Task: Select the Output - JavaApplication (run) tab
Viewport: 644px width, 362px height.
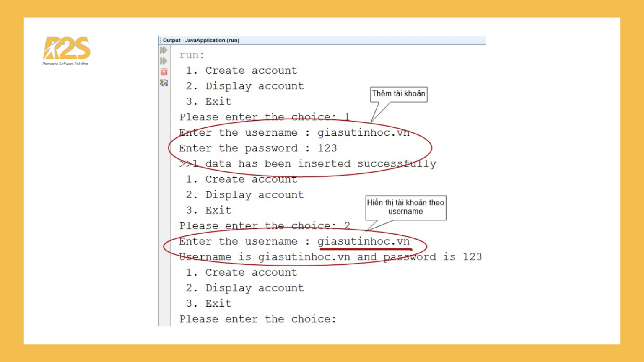Action: coord(200,40)
